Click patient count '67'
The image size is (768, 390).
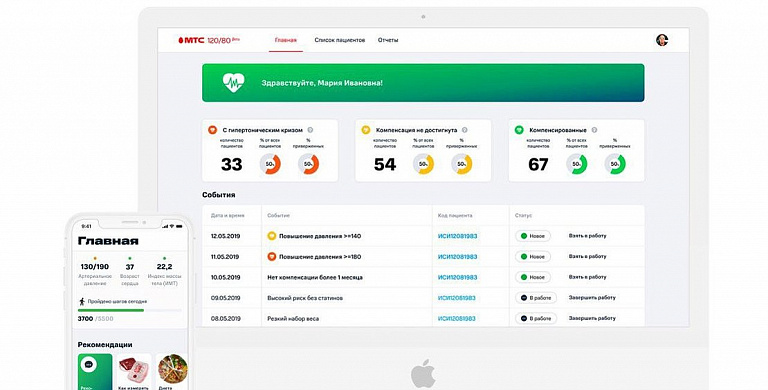point(538,165)
